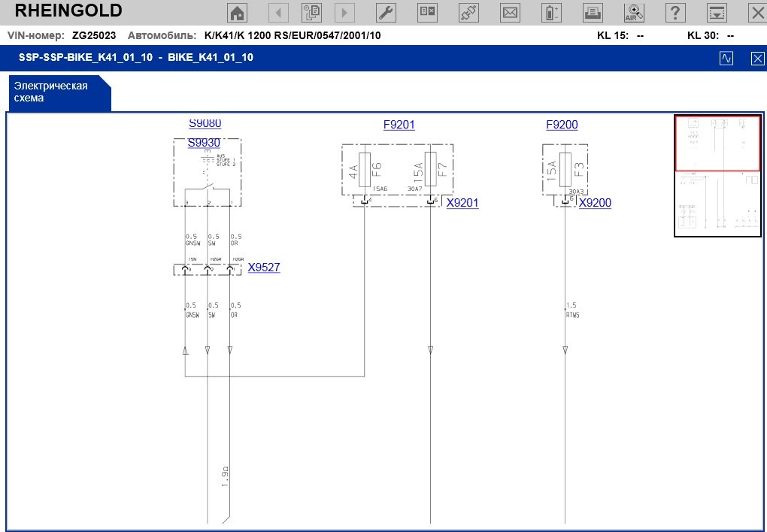Open help with the question mark
767x532 pixels.
tap(676, 13)
